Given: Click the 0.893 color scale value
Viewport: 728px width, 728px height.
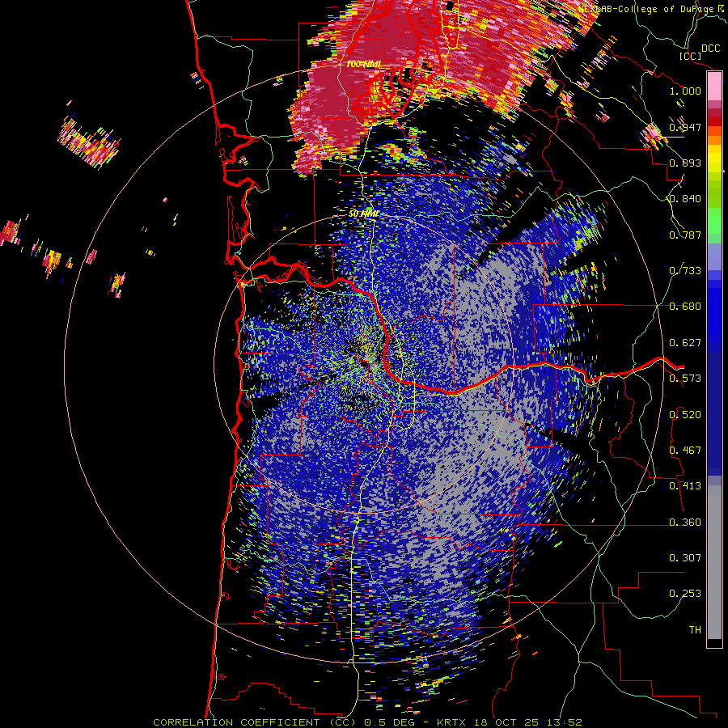Looking at the screenshot, I should point(685,163).
